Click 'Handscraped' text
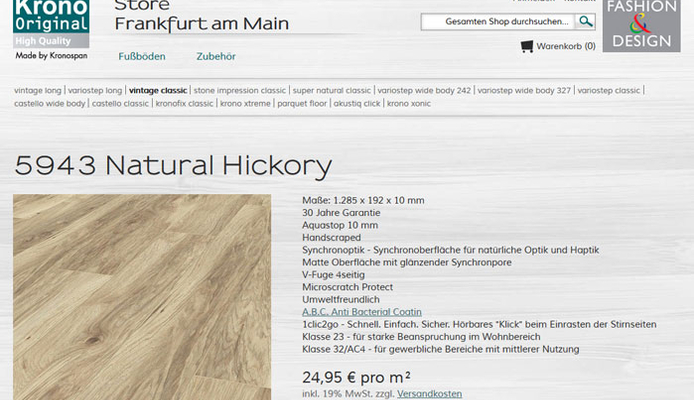The image size is (694, 400). coord(332,238)
